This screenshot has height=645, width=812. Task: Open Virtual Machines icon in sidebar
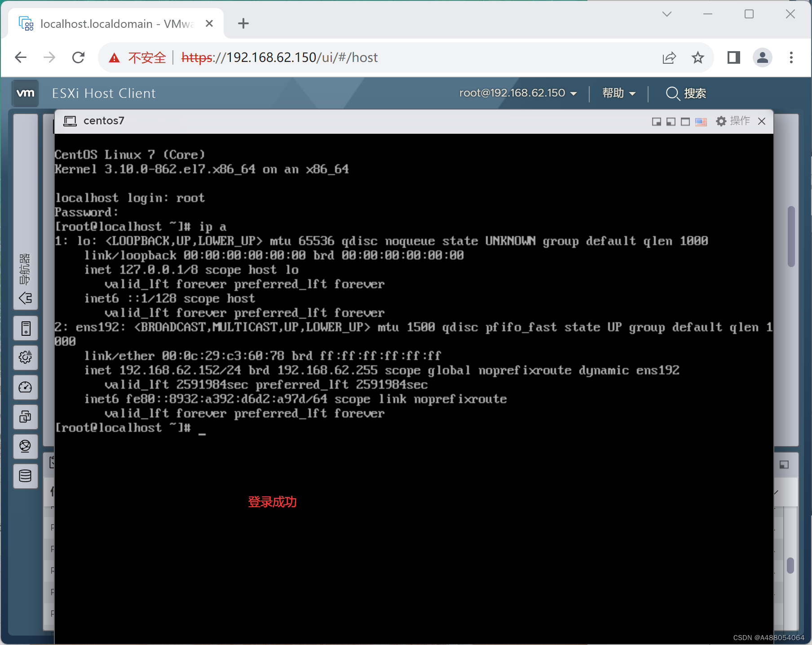pos(26,417)
